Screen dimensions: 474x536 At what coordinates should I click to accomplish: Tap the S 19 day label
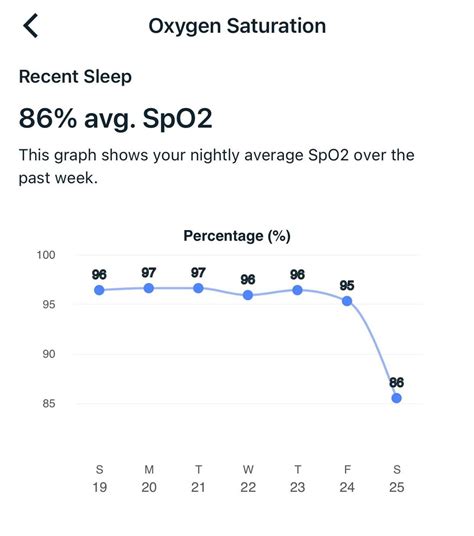click(99, 479)
